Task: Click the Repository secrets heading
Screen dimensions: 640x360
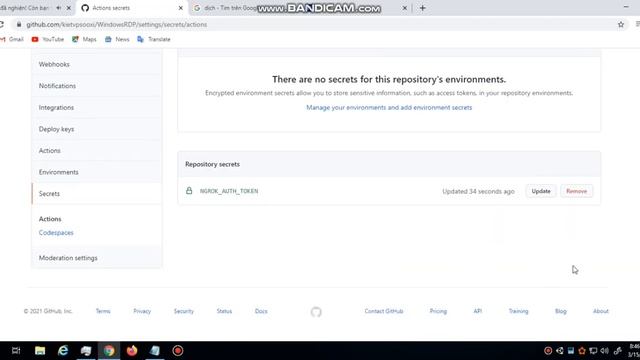Action: tap(212, 164)
